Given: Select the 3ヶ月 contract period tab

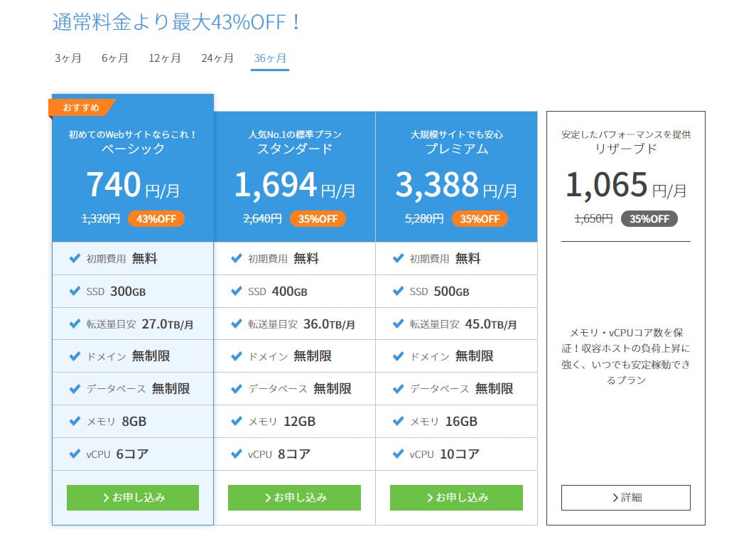Looking at the screenshot, I should [68, 58].
